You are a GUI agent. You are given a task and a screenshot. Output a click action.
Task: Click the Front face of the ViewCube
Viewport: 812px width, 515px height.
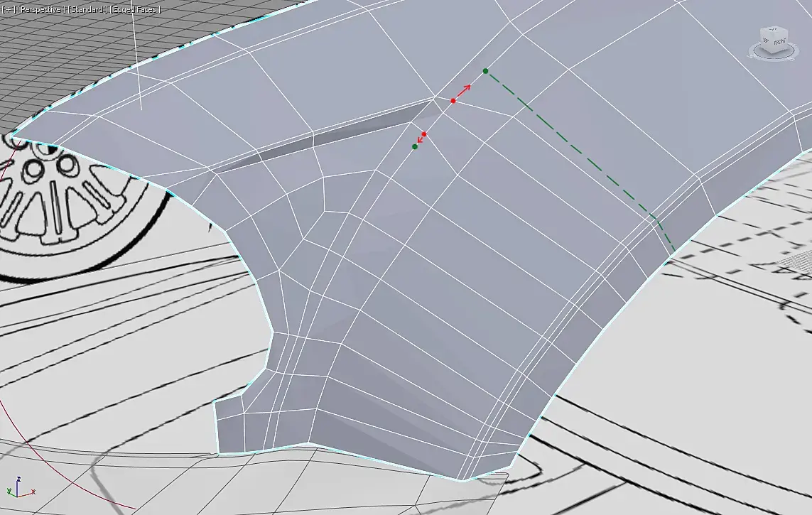[779, 43]
